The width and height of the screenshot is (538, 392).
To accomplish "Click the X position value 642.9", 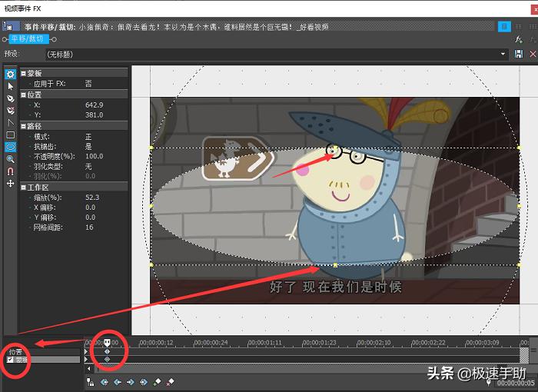I will click(94, 105).
